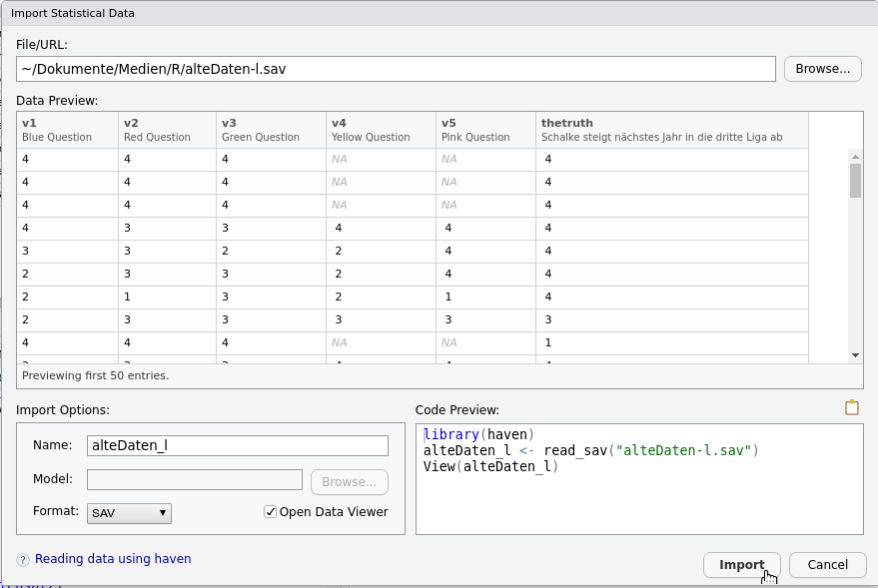
Task: Open the Format SAV dropdown
Action: click(x=129, y=513)
